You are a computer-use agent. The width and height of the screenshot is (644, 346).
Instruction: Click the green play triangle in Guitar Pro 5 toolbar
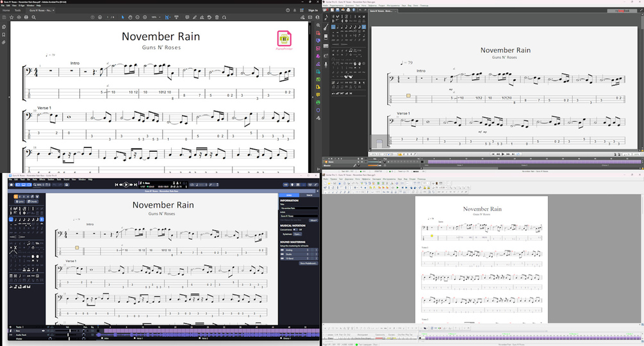397,188
